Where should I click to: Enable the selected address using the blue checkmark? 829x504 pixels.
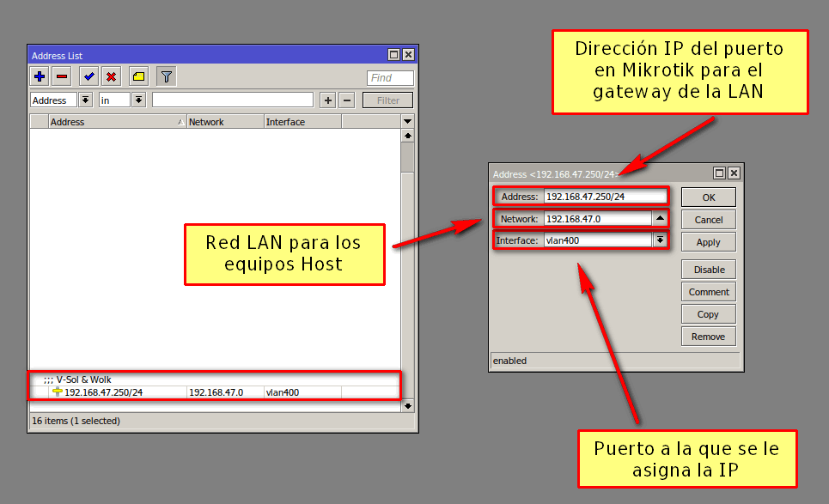coord(88,76)
